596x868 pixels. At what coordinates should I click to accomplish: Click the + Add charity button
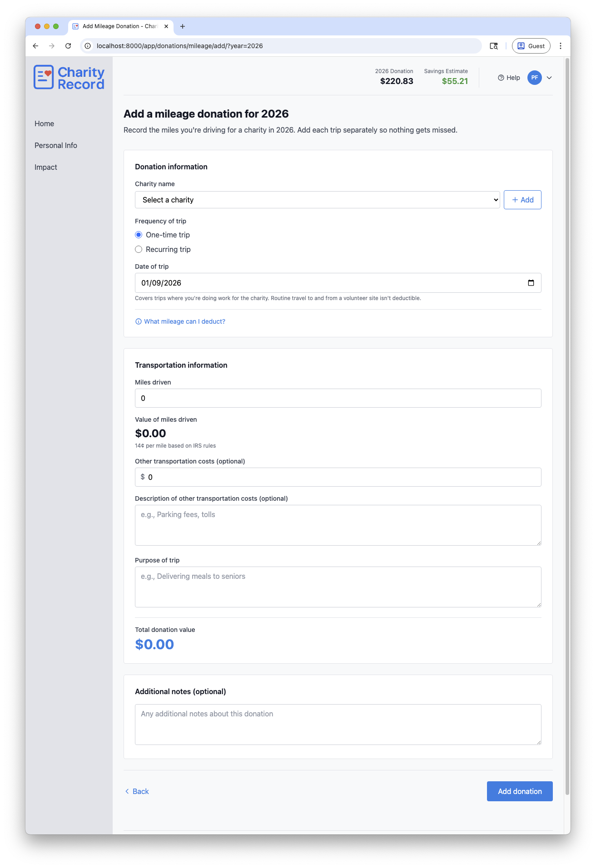(x=522, y=200)
